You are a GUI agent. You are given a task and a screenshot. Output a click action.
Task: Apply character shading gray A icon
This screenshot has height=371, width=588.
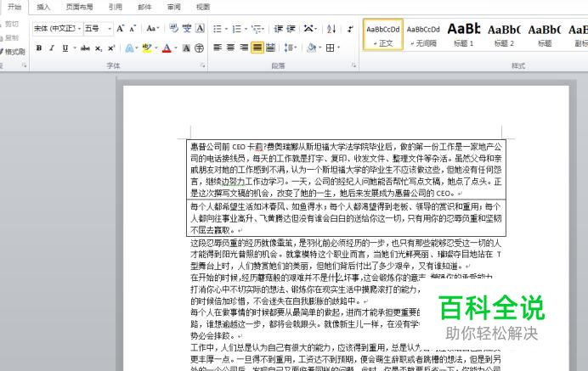pyautogui.click(x=186, y=48)
